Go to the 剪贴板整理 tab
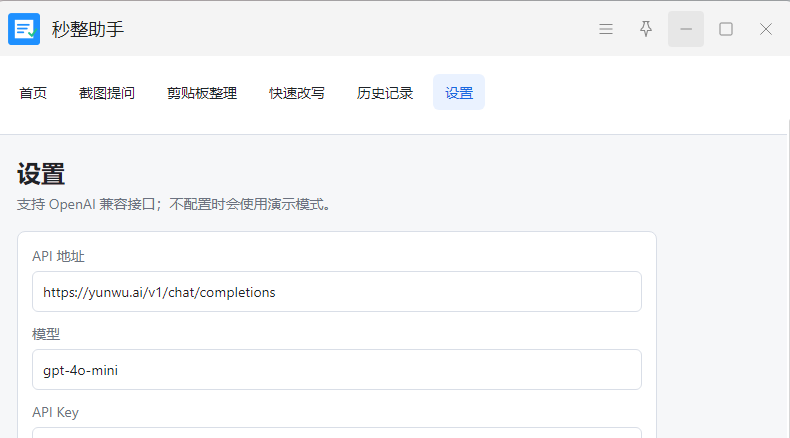 click(202, 93)
